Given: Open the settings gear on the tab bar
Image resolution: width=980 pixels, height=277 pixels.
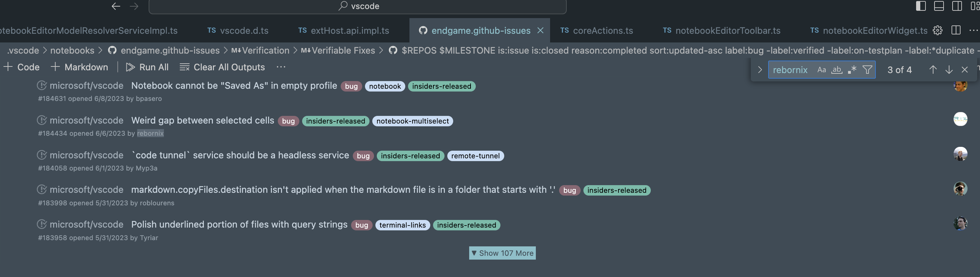Looking at the screenshot, I should (x=937, y=31).
